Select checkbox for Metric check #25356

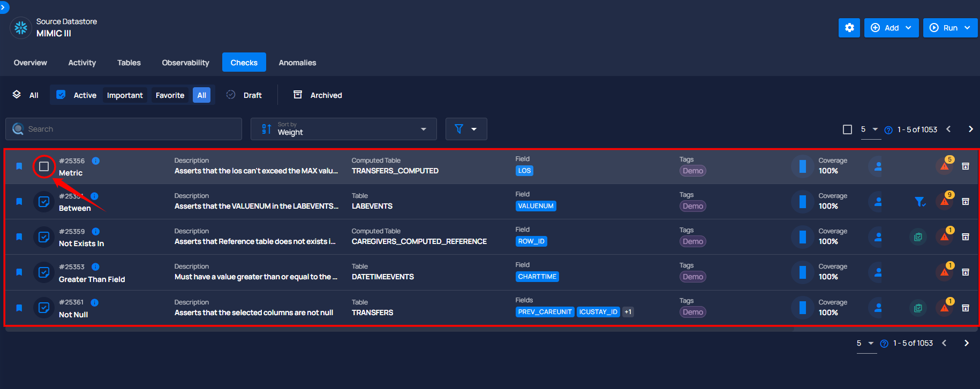(x=44, y=166)
